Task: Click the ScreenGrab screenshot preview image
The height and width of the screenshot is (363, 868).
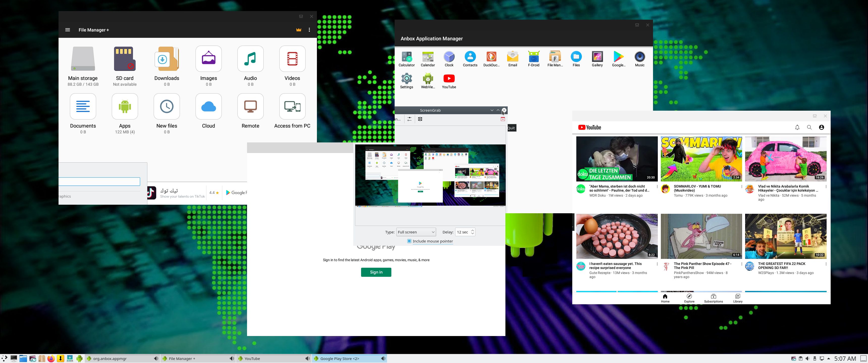Action: (430, 175)
